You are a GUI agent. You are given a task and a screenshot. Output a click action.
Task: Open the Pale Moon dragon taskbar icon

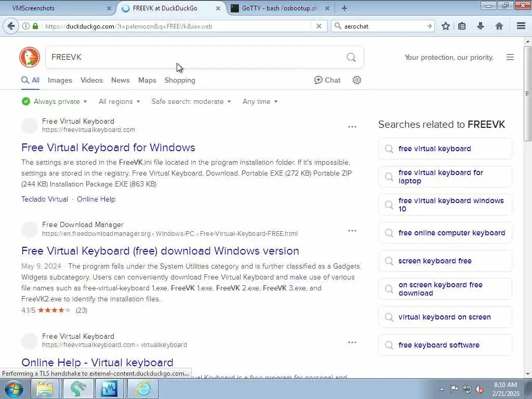pos(78,389)
